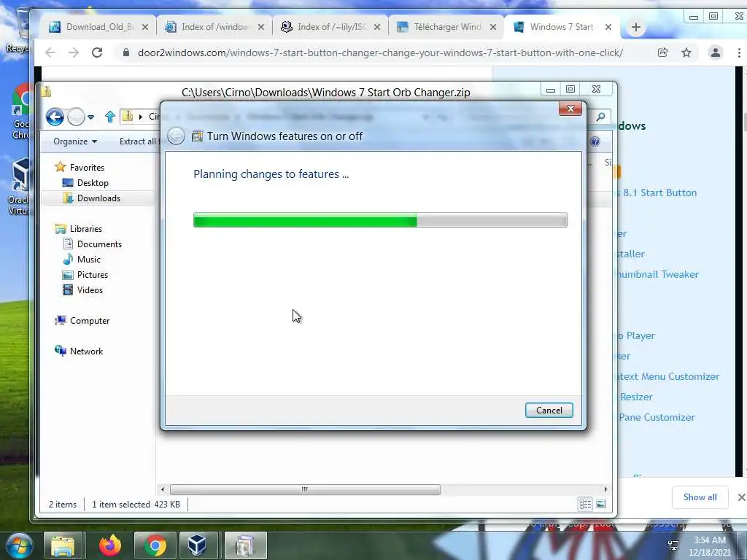The image size is (747, 560).
Task: Click Show all in Chrome downloads bar
Action: click(700, 497)
